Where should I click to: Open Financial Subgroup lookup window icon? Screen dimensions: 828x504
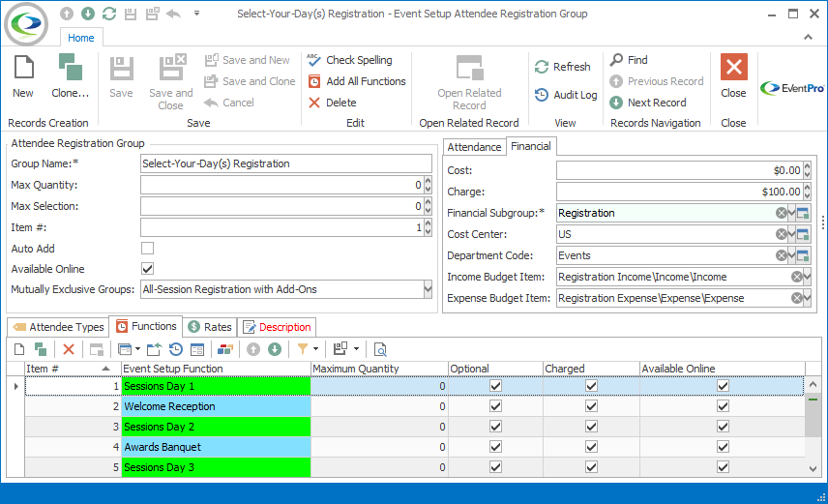click(x=803, y=213)
